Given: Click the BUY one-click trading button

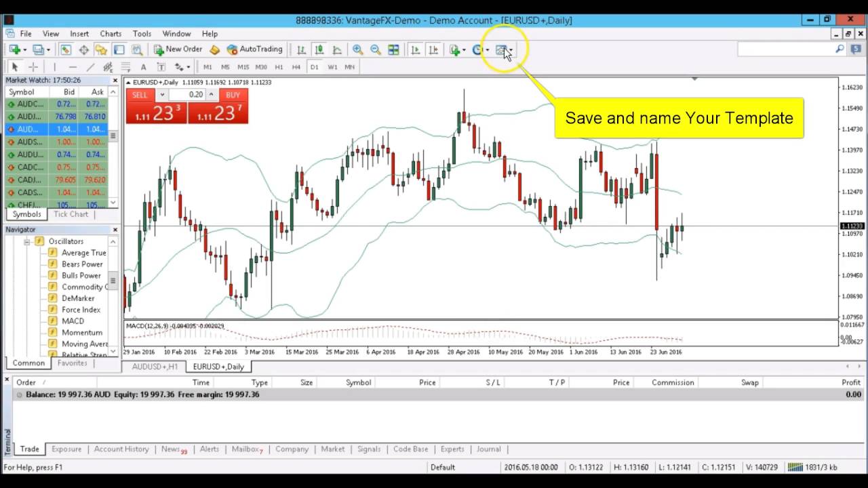Looking at the screenshot, I should 233,95.
